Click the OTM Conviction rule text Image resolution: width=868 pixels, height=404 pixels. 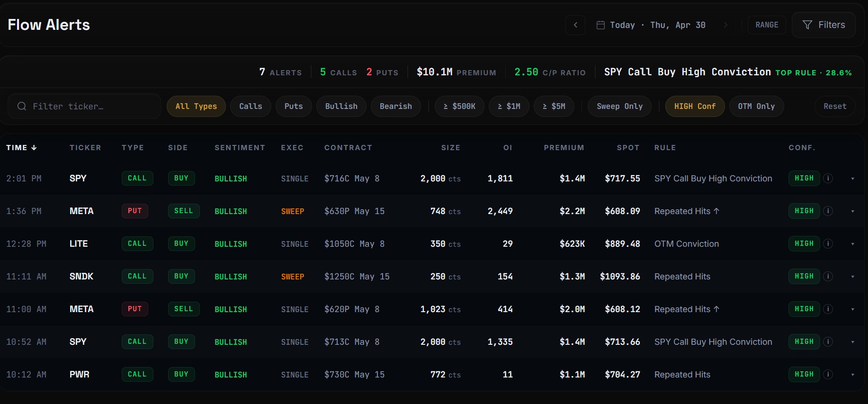click(687, 244)
